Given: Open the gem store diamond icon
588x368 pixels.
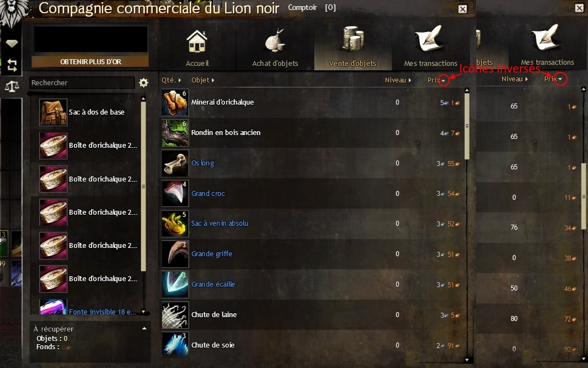Looking at the screenshot, I should [x=12, y=44].
